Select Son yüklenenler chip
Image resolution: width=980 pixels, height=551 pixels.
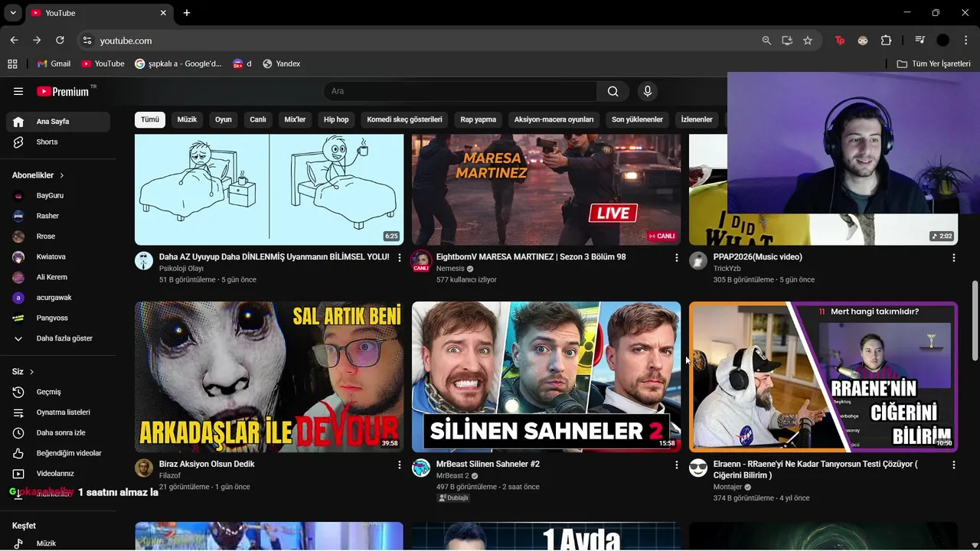click(637, 119)
